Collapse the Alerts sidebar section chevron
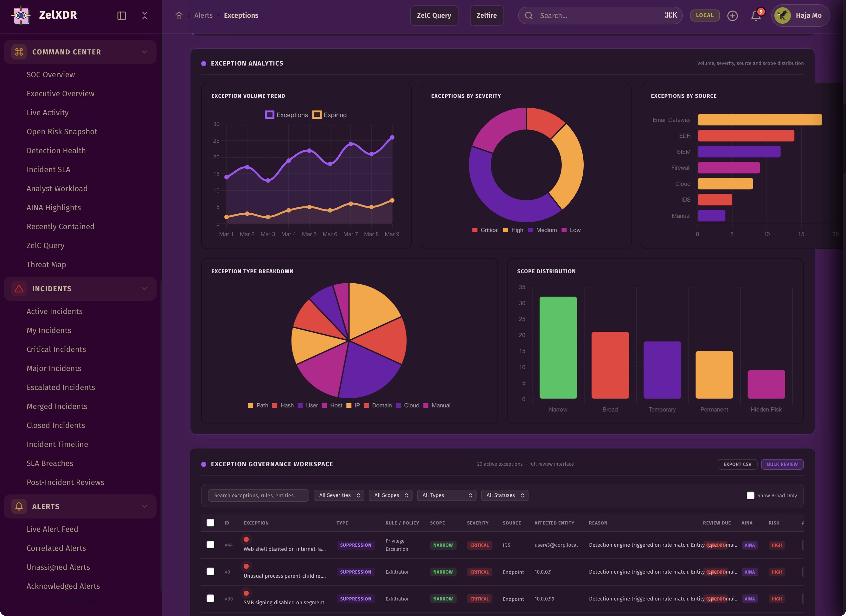 [144, 506]
